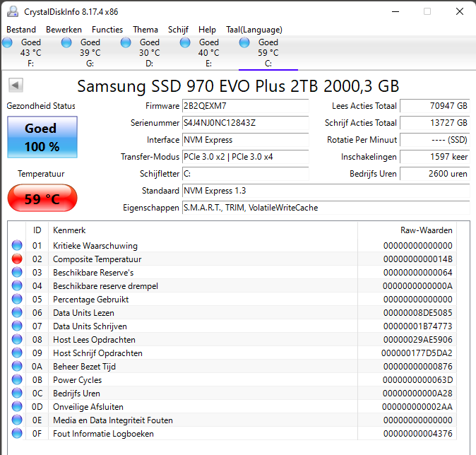Click the Raw-Waarden column header
Viewport: 476px width, 455px height.
407,230
